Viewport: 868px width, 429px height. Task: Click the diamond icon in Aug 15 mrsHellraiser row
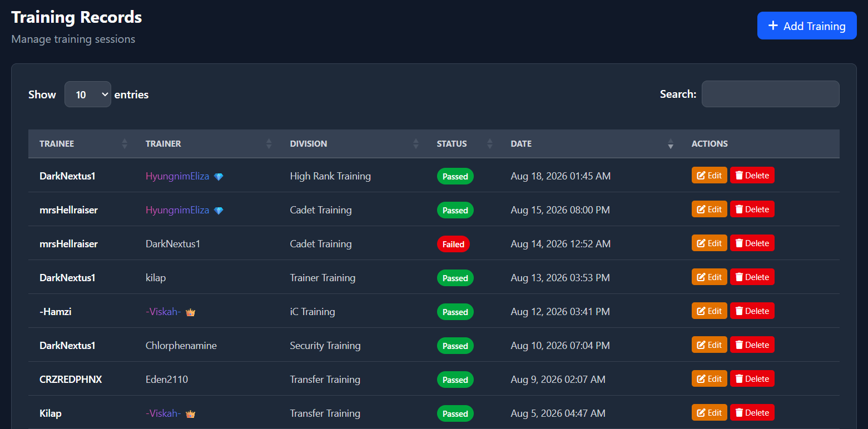[219, 211]
